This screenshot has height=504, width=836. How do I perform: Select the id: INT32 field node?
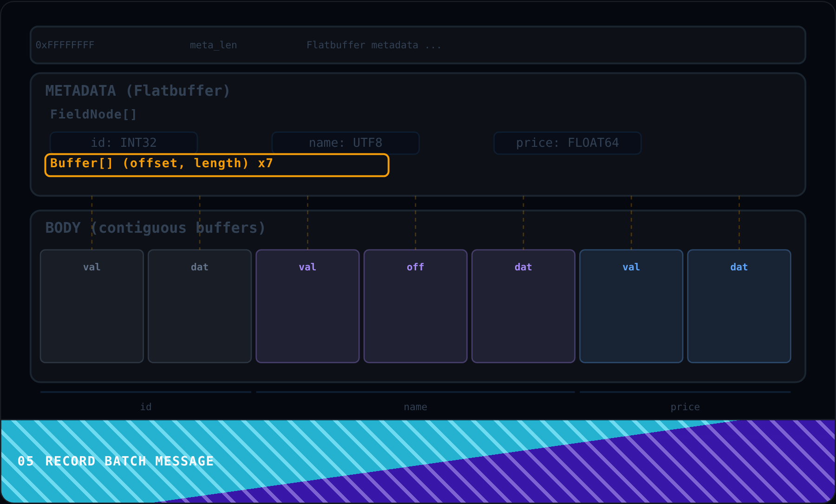(124, 143)
